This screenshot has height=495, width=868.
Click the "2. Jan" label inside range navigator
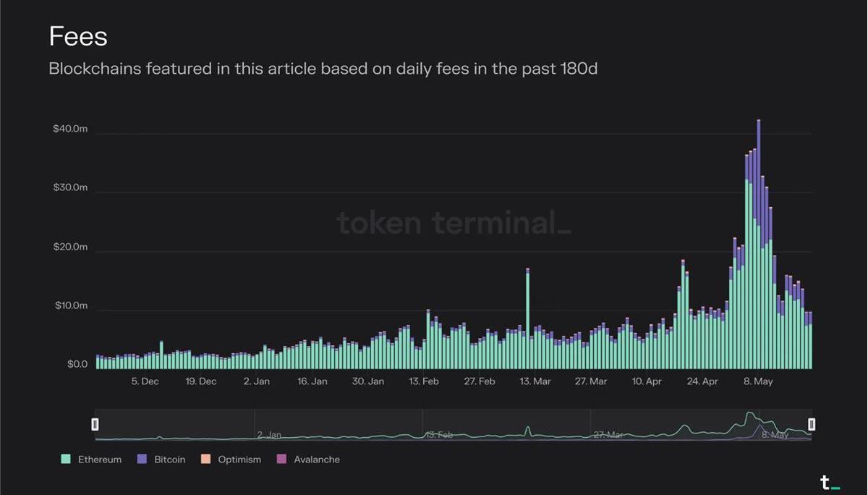coord(268,435)
